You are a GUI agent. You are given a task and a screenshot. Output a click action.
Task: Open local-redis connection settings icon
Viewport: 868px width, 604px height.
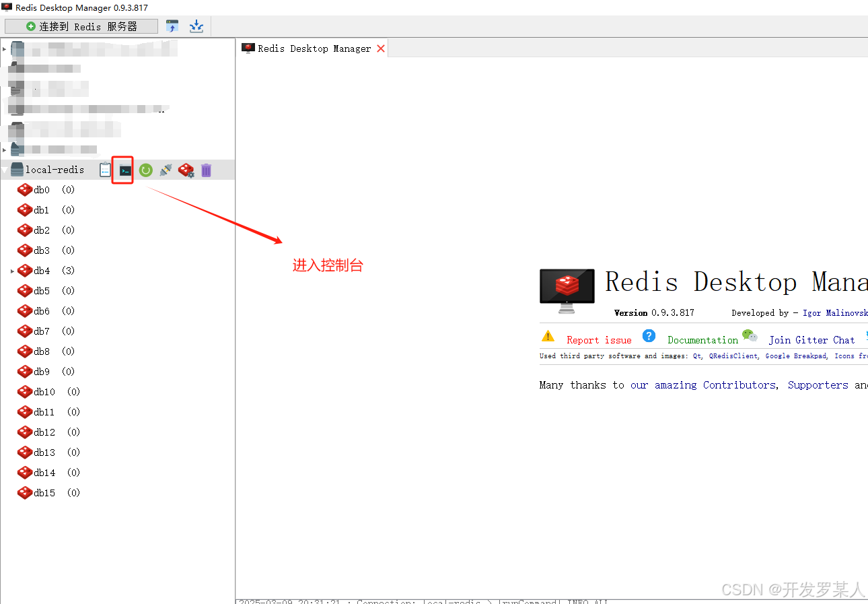(186, 170)
